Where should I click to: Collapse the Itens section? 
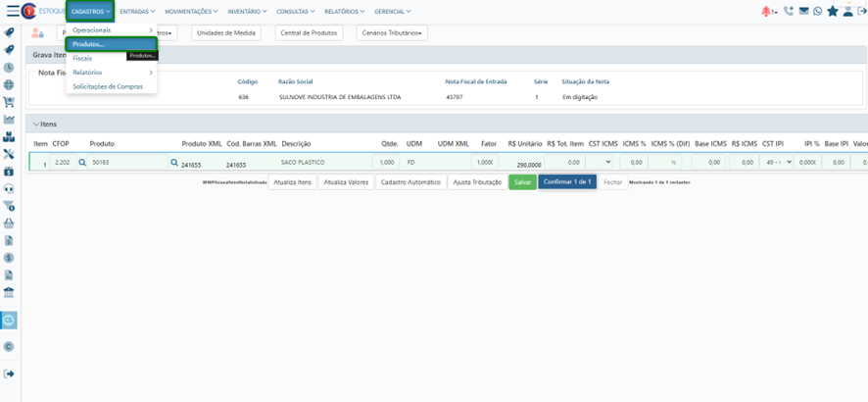[x=37, y=125]
